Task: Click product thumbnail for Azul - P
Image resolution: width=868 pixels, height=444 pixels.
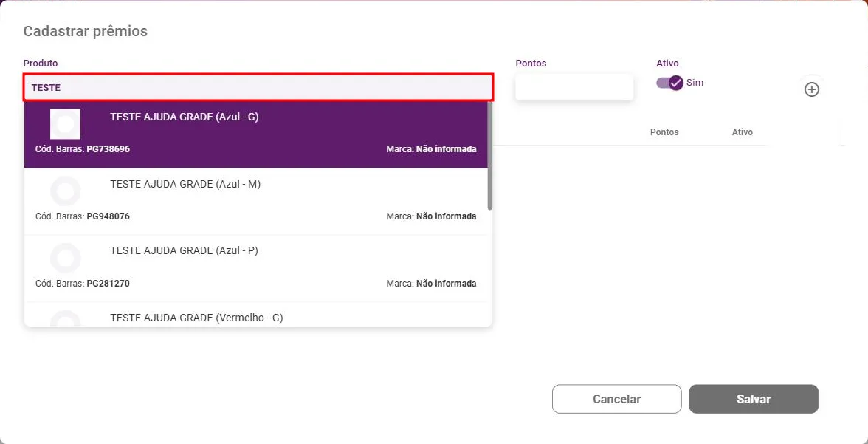Action: [65, 258]
